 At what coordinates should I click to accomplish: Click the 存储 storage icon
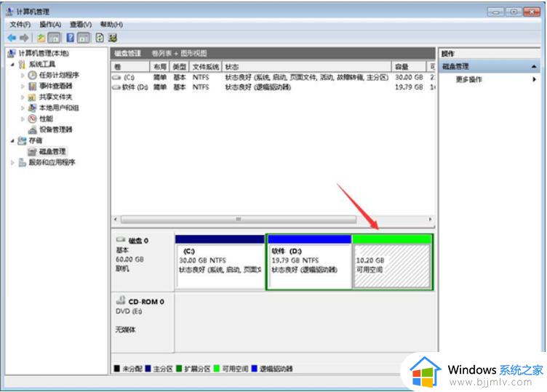pos(22,140)
